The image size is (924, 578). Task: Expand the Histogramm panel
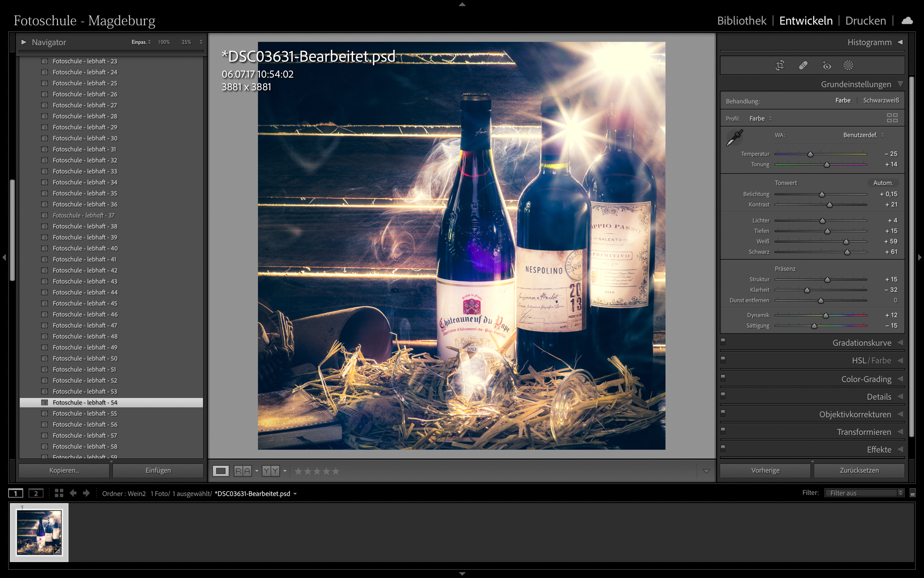(x=900, y=42)
